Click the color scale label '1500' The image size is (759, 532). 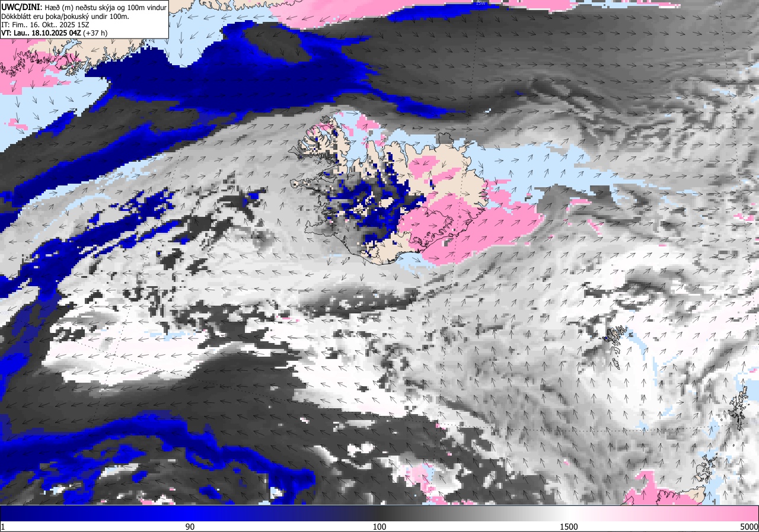pyautogui.click(x=570, y=527)
